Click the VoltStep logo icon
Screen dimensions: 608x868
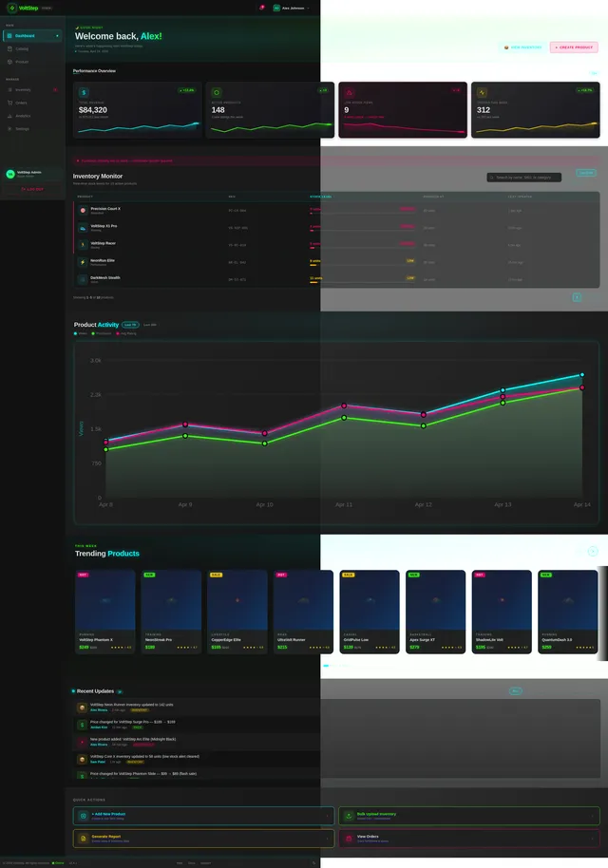(x=11, y=8)
